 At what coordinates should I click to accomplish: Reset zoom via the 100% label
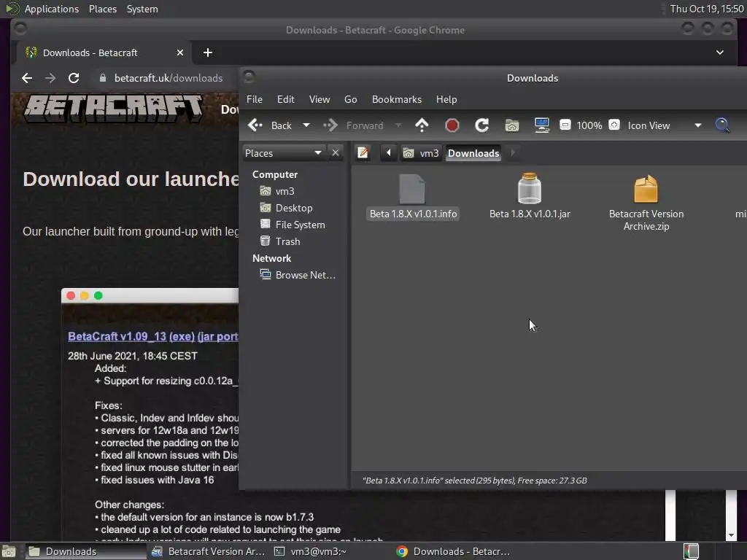click(x=589, y=125)
